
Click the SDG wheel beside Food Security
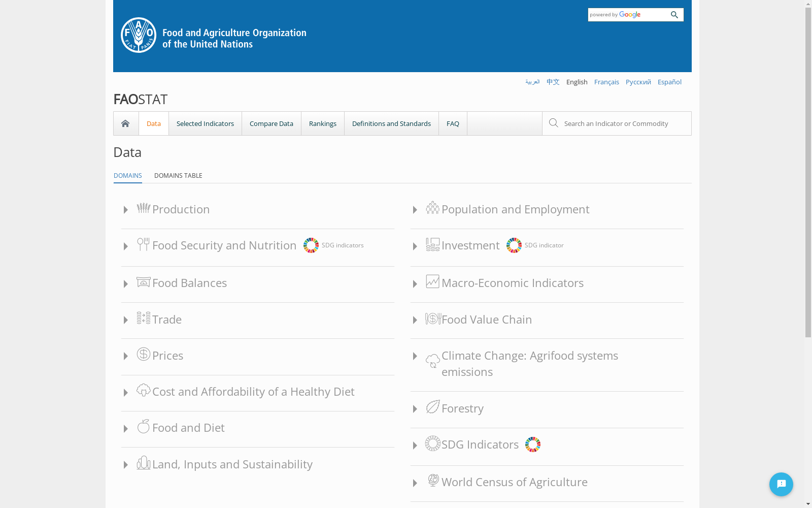311,245
